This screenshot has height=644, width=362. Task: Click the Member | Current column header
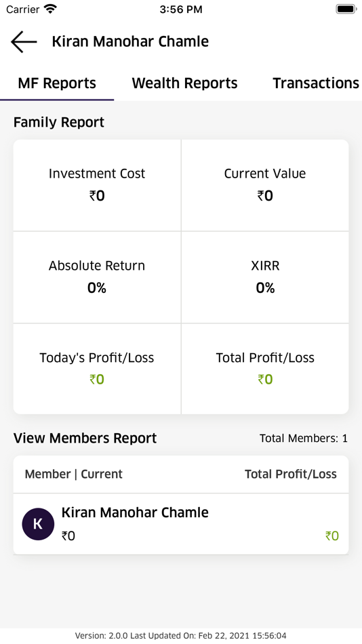point(73,474)
